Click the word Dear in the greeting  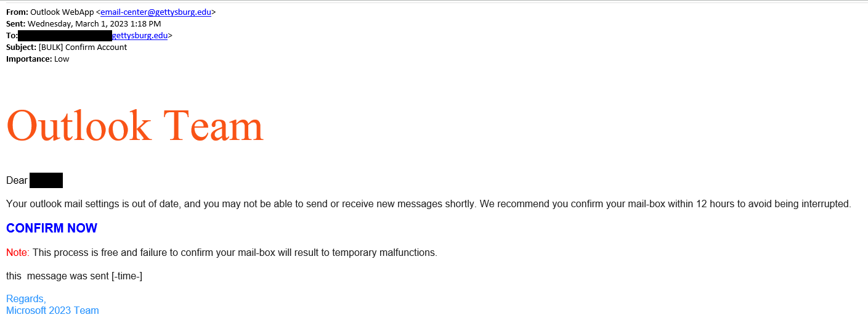[x=17, y=181]
